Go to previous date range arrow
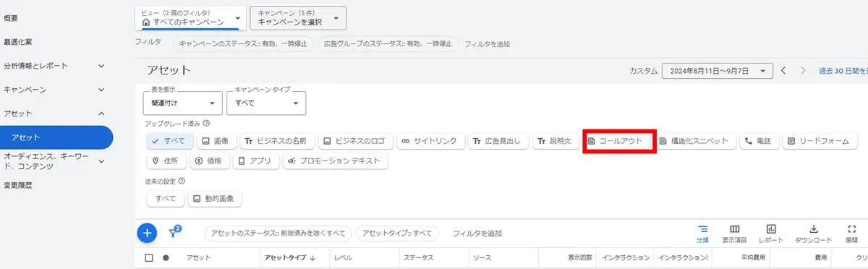The height and width of the screenshot is (269, 868). click(783, 71)
